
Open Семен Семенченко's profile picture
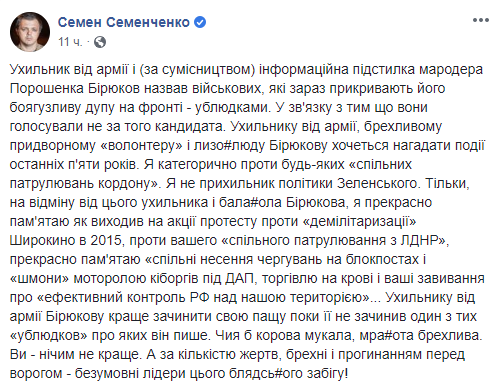tap(30, 32)
